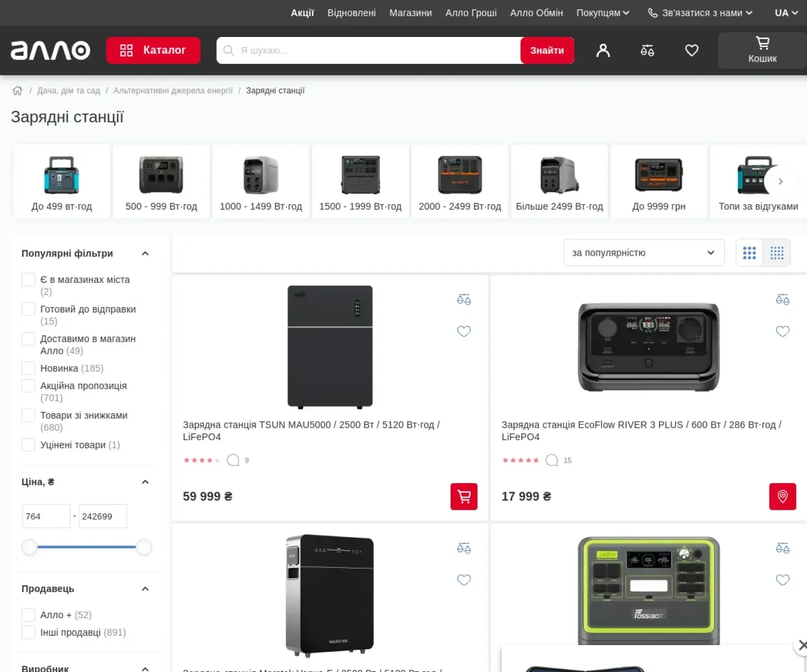807x672 pixels.
Task: Open UA language selector
Action: 786,13
